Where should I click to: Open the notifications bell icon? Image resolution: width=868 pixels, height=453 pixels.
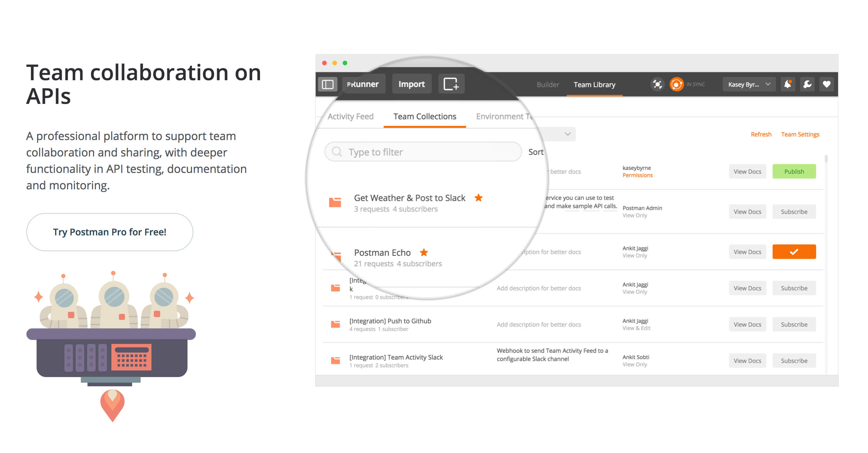pyautogui.click(x=788, y=84)
